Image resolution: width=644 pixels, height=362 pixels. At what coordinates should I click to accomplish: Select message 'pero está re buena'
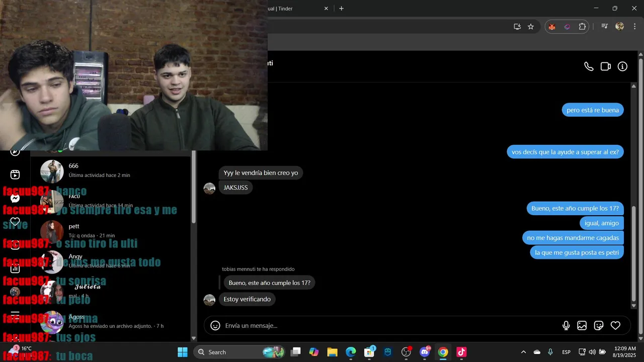tap(593, 110)
